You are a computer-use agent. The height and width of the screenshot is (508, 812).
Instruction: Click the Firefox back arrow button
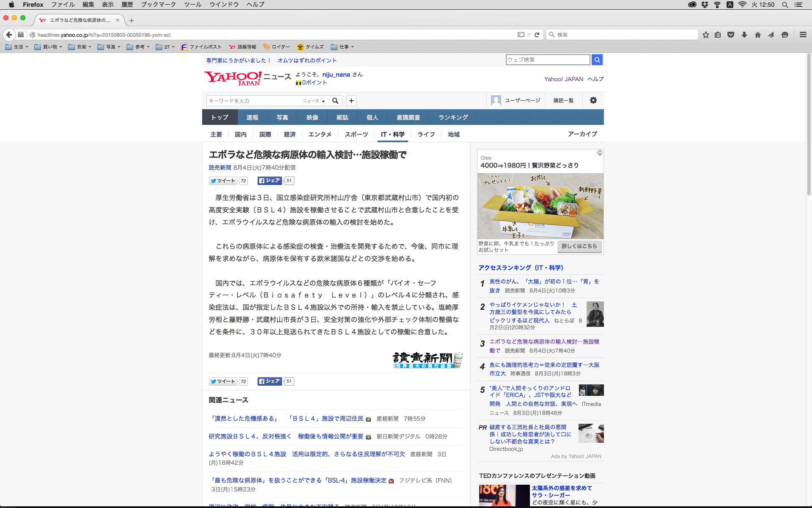click(9, 35)
